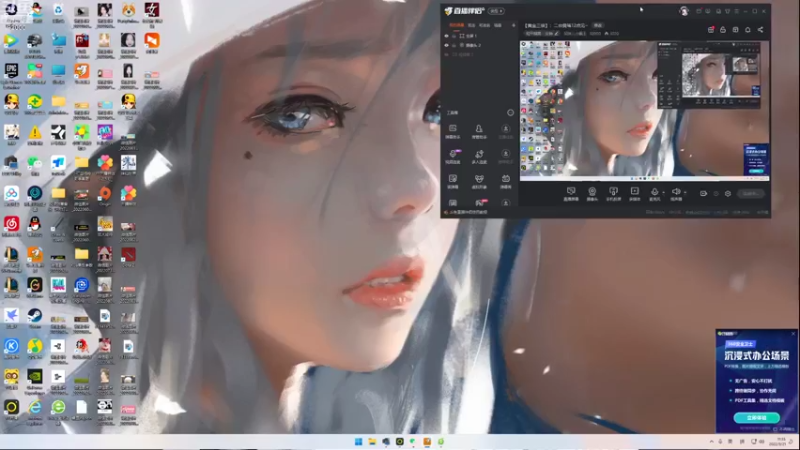Switch to the second scene tab
Screen dimensions: 800x450
[471, 25]
